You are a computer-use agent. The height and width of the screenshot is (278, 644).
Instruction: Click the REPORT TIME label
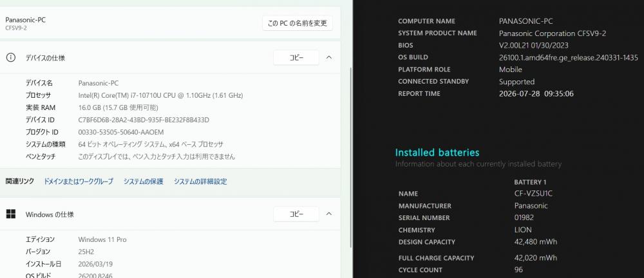tap(419, 93)
